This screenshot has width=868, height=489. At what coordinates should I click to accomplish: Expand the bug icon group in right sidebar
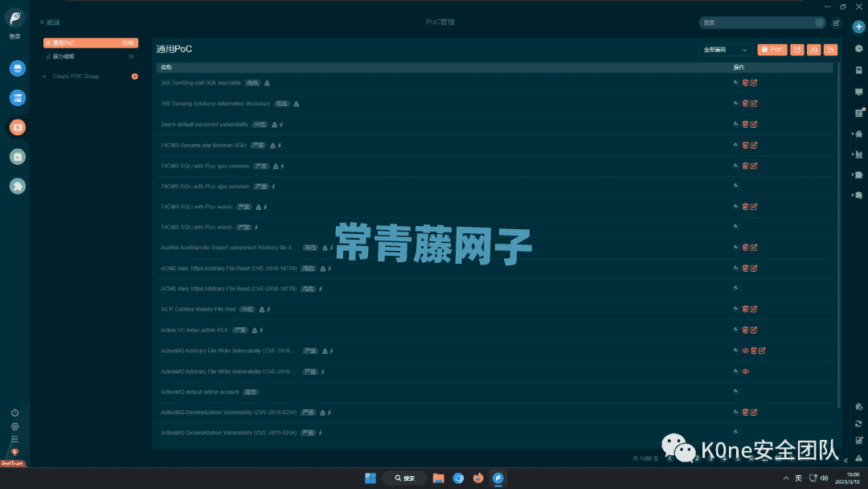pyautogui.click(x=858, y=134)
